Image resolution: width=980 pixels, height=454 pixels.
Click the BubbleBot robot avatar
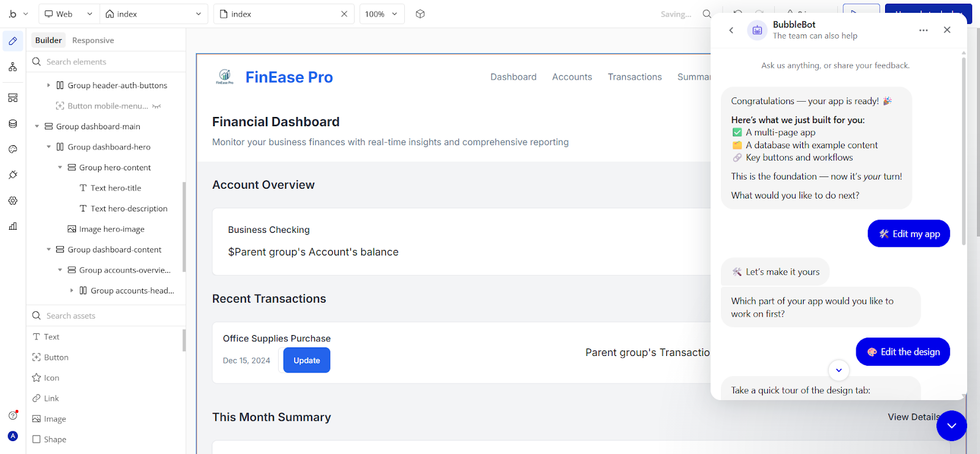click(x=757, y=30)
